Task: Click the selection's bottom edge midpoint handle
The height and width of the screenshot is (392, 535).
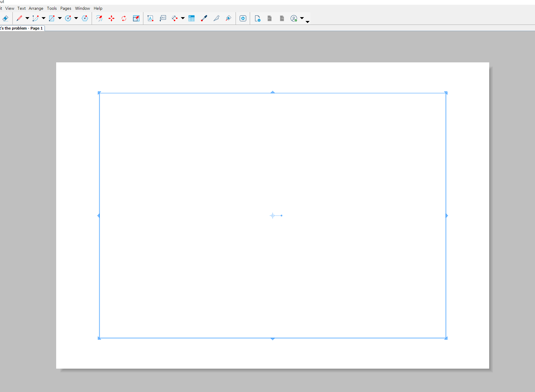Action: pyautogui.click(x=273, y=339)
